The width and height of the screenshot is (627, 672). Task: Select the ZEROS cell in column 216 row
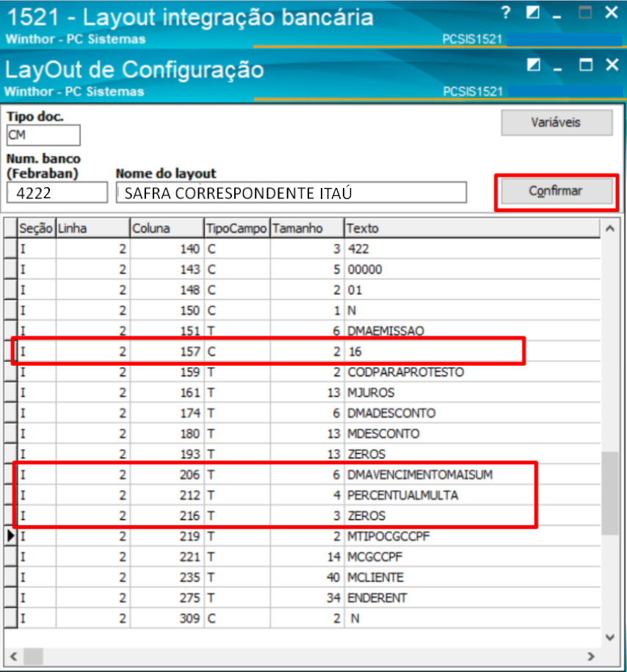point(472,516)
